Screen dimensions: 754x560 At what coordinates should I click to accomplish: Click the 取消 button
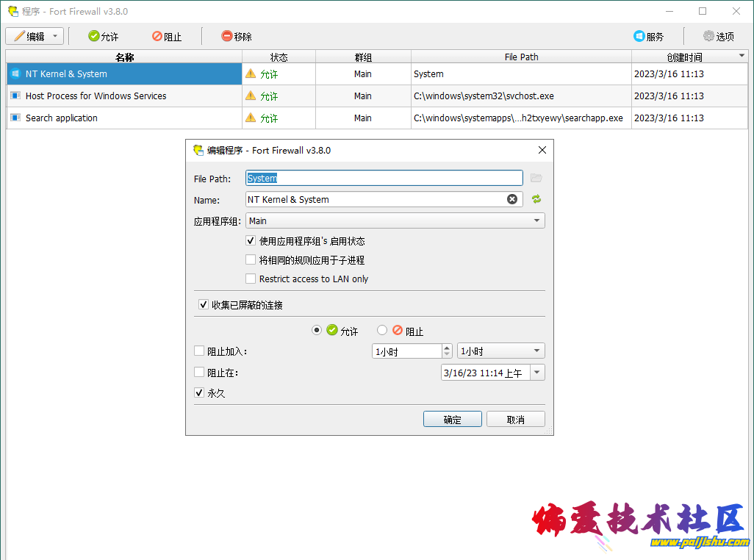click(x=516, y=419)
